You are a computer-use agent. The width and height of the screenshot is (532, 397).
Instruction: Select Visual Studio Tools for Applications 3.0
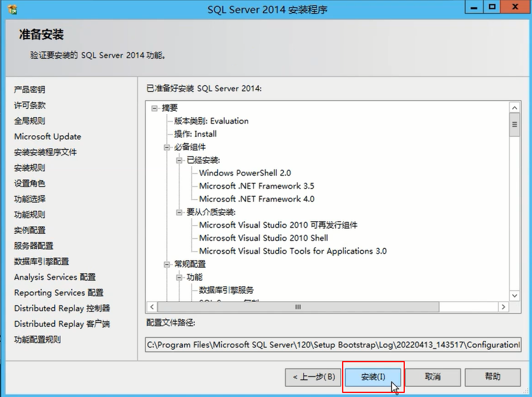(293, 251)
